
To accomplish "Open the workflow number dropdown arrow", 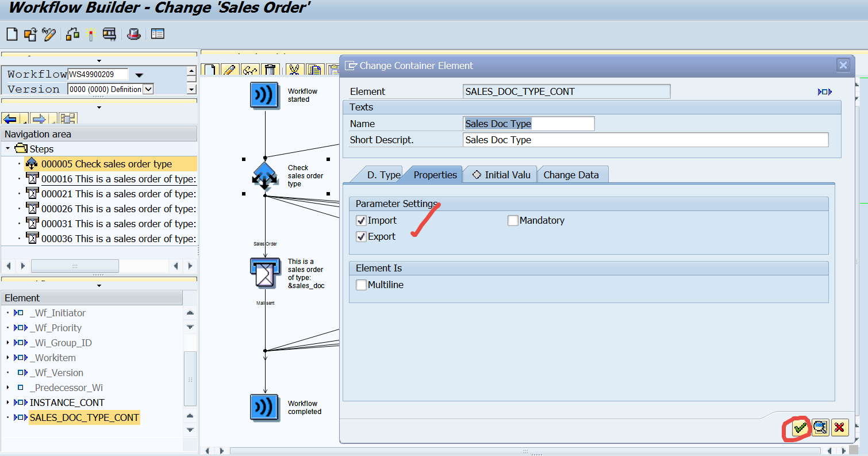I will [x=138, y=74].
